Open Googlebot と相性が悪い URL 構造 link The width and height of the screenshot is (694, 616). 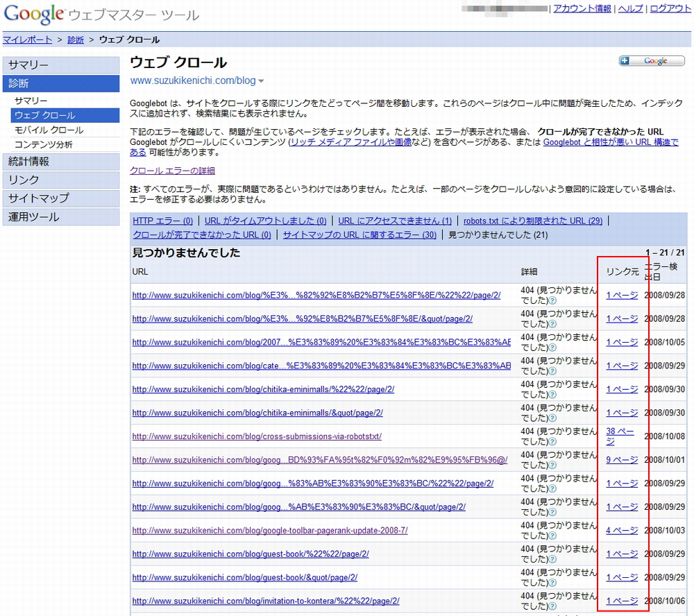[611, 142]
